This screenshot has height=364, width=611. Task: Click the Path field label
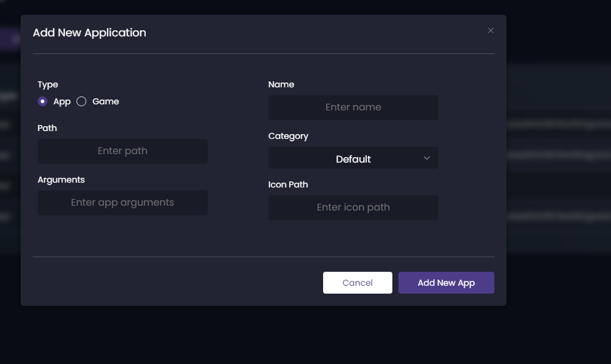47,128
